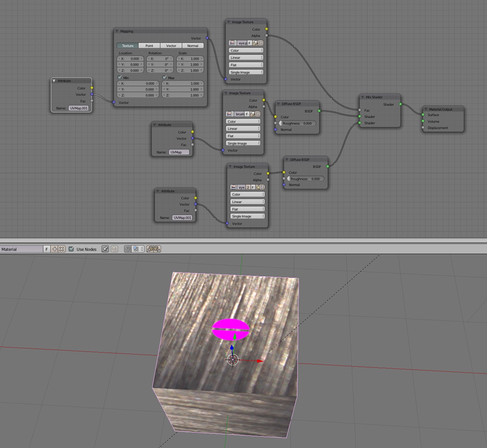The width and height of the screenshot is (487, 448).
Task: Open Single Image dropdown in bottom Image Texture
Action: (x=247, y=216)
